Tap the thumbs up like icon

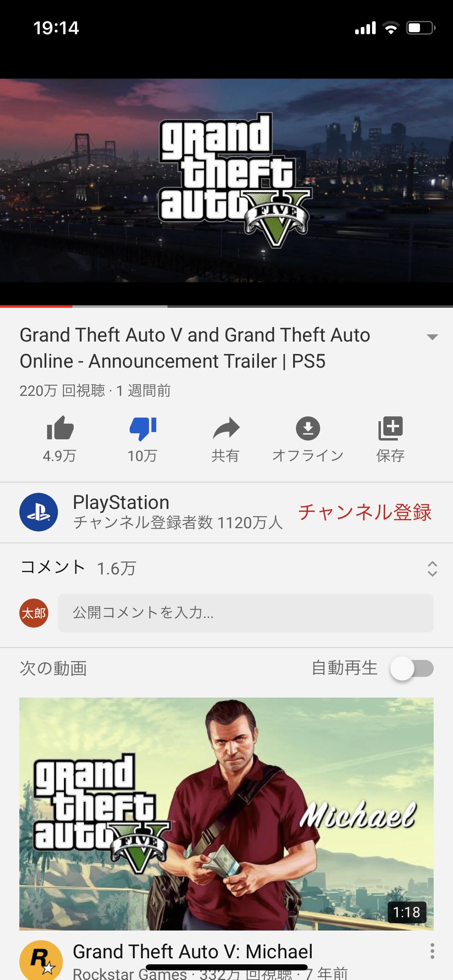pos(60,428)
